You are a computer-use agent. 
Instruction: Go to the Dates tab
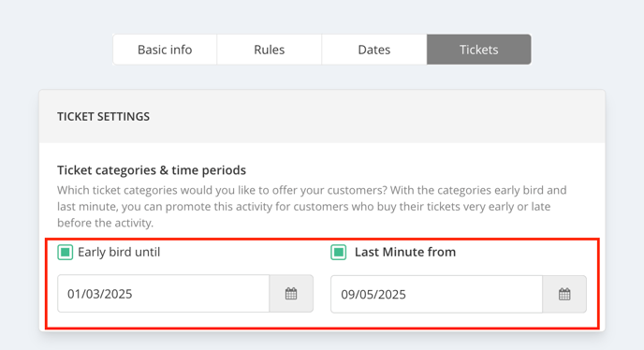pos(374,50)
